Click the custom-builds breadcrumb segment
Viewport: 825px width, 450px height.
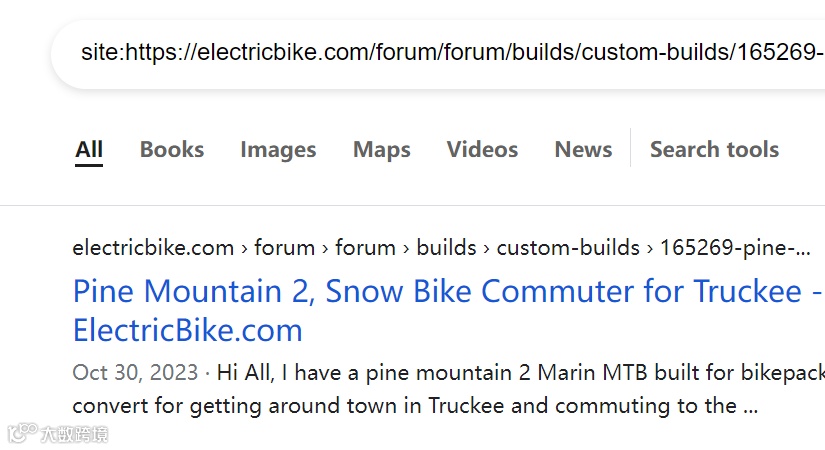(568, 247)
